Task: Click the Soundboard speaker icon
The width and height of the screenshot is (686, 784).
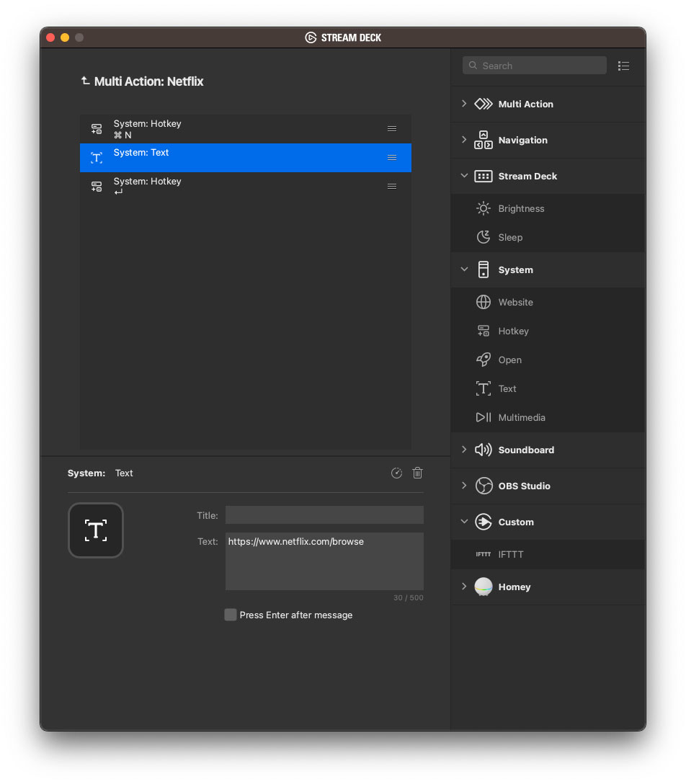Action: 483,450
